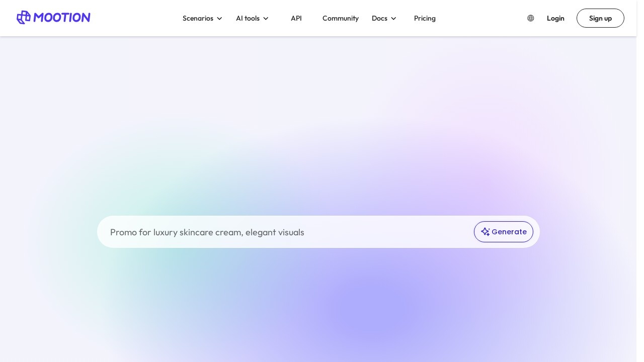Viewport: 644px width, 362px height.
Task: Navigate to the Pricing page
Action: pos(425,18)
